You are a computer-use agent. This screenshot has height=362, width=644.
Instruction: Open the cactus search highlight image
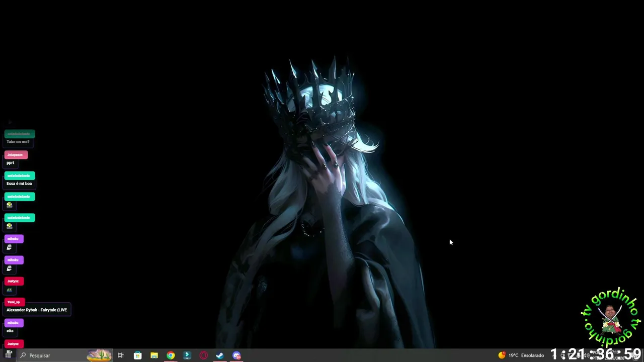click(99, 355)
